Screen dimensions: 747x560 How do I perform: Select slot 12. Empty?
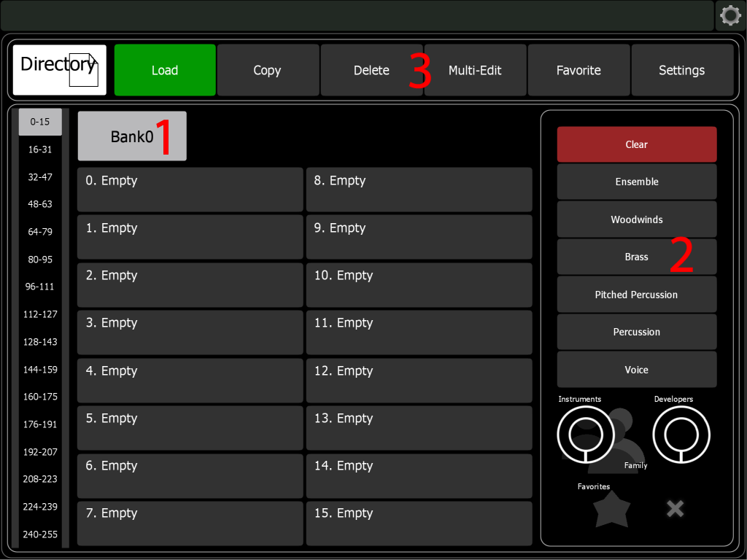(419, 381)
